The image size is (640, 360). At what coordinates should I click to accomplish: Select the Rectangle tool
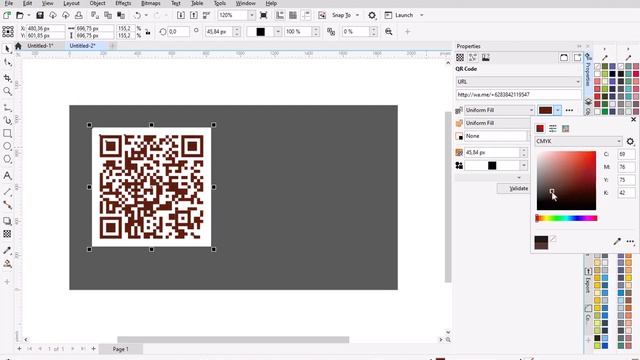point(7,133)
